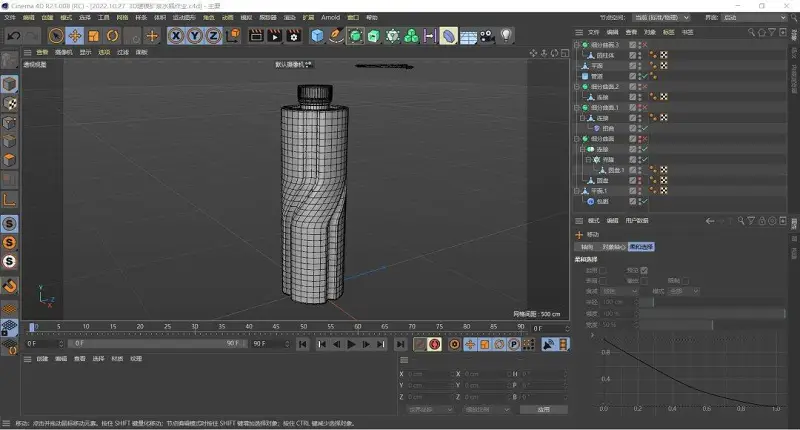Toggle the X axis lock
The image size is (800, 430).
[176, 36]
